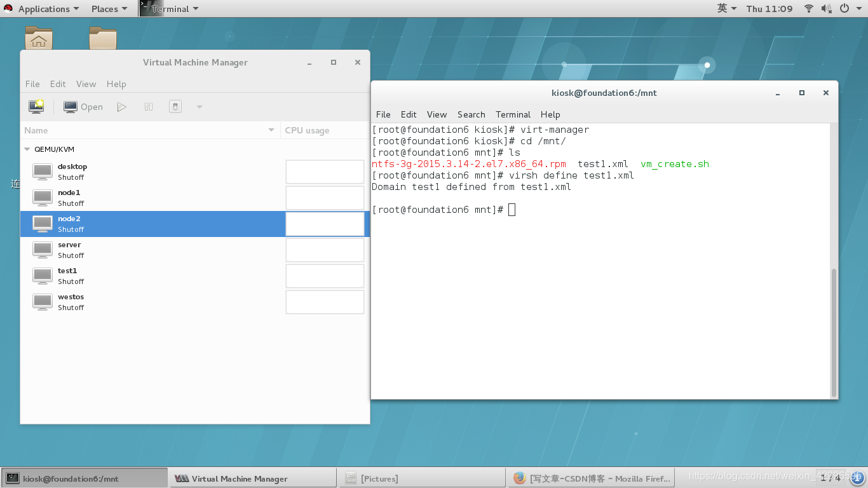
Task: Maximize the Virtual Machine Manager window
Action: (x=334, y=62)
